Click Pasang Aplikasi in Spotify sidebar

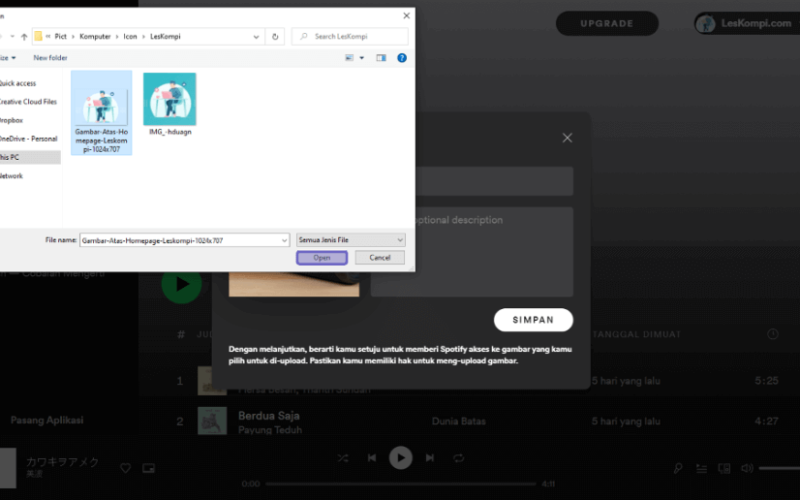[47, 420]
